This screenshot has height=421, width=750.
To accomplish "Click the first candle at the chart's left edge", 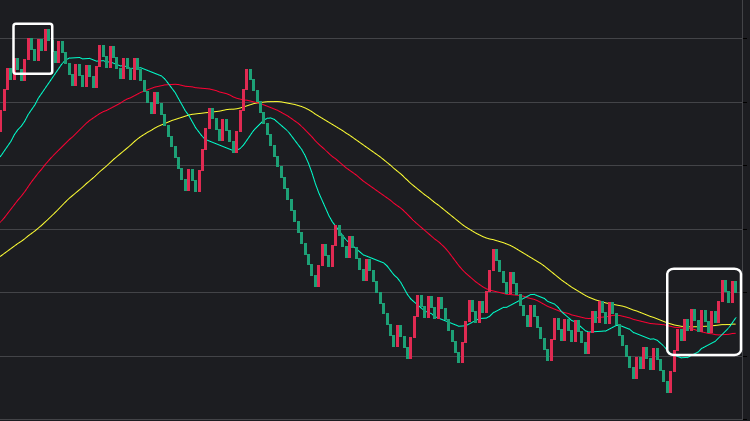I will [x=1, y=118].
